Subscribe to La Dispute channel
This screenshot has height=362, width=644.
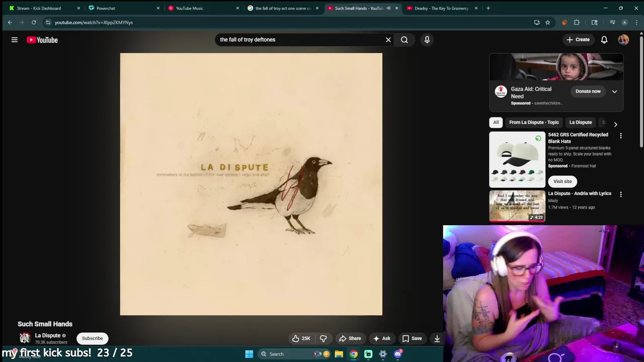point(92,338)
